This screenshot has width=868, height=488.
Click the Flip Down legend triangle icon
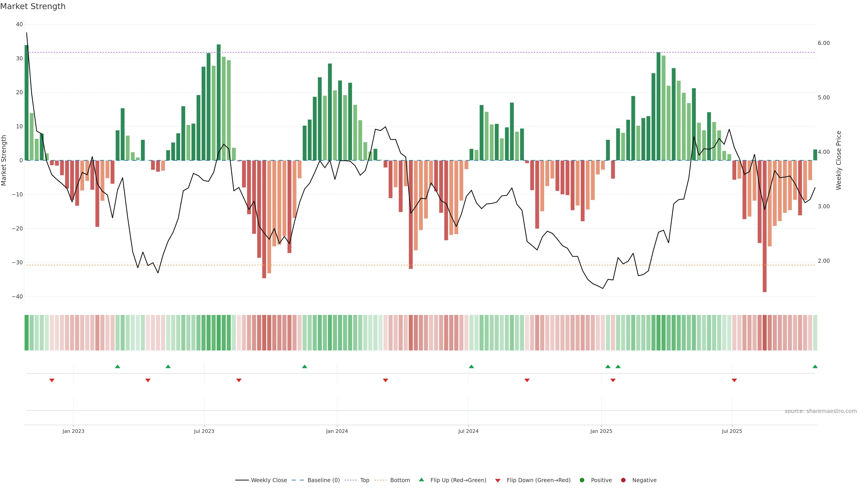click(x=498, y=481)
